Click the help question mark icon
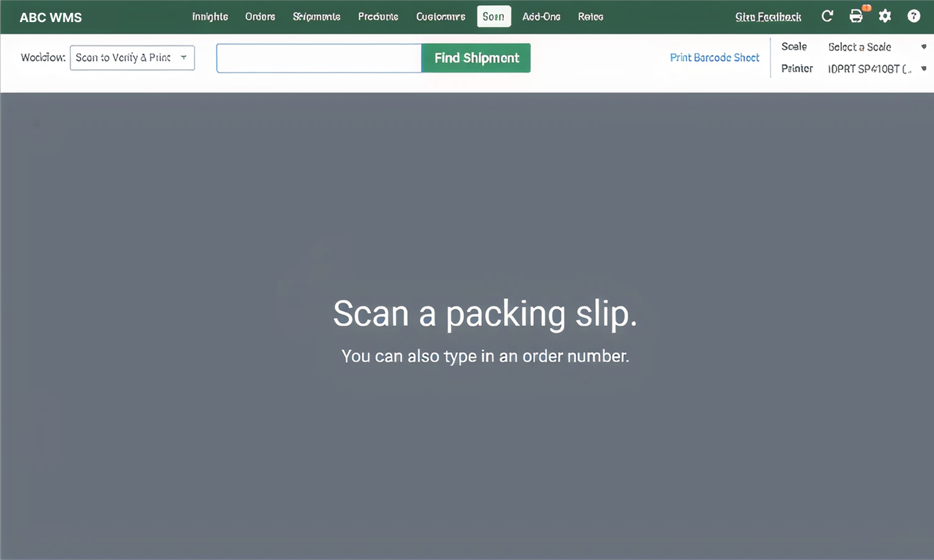This screenshot has width=934, height=560. tap(913, 16)
